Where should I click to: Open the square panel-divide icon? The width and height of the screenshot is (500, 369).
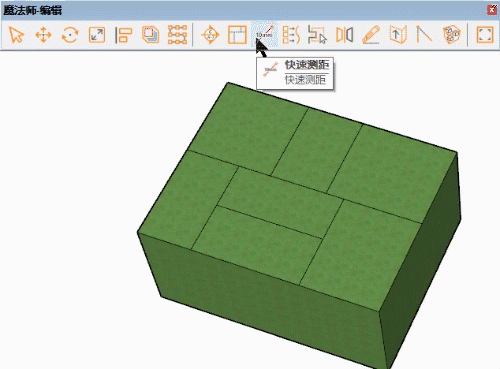(237, 35)
